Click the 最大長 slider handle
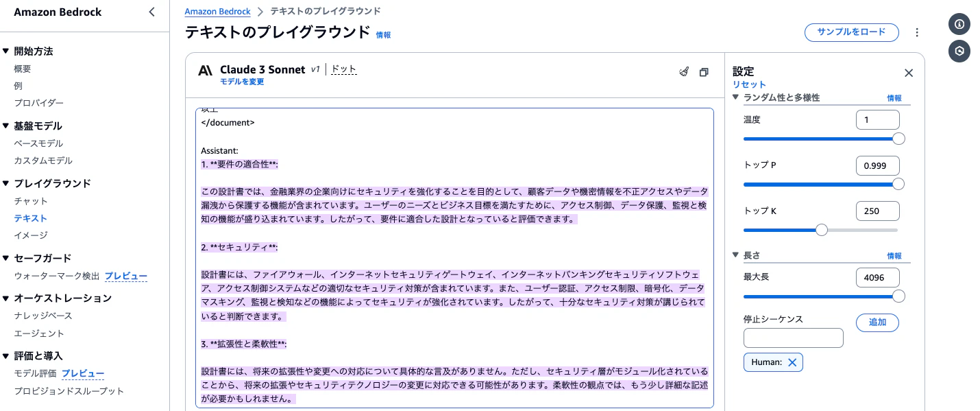The height and width of the screenshot is (411, 980). pos(898,296)
